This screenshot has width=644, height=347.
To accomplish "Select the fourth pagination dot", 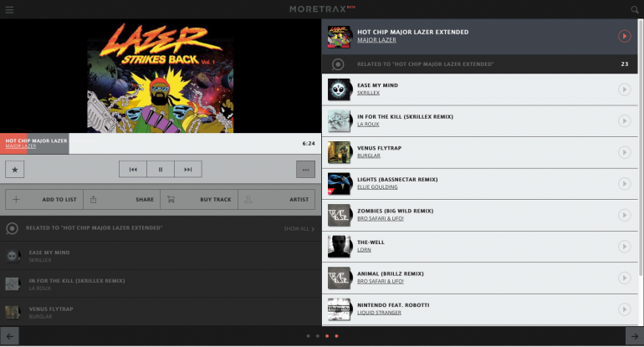I will click(336, 336).
